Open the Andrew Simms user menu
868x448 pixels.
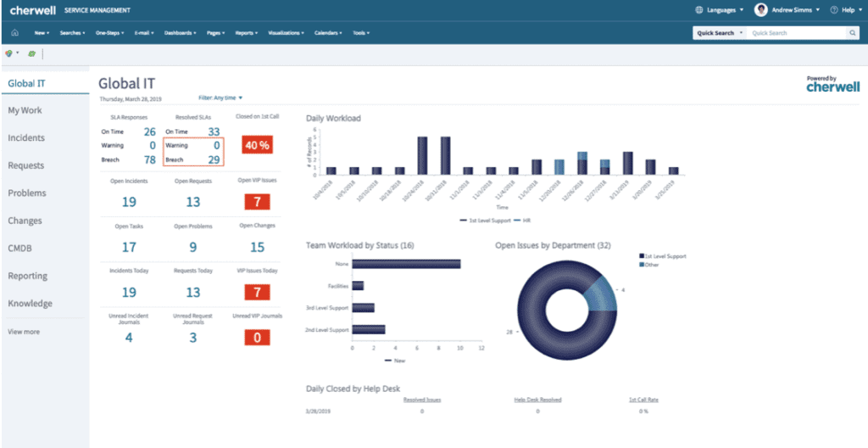[795, 10]
